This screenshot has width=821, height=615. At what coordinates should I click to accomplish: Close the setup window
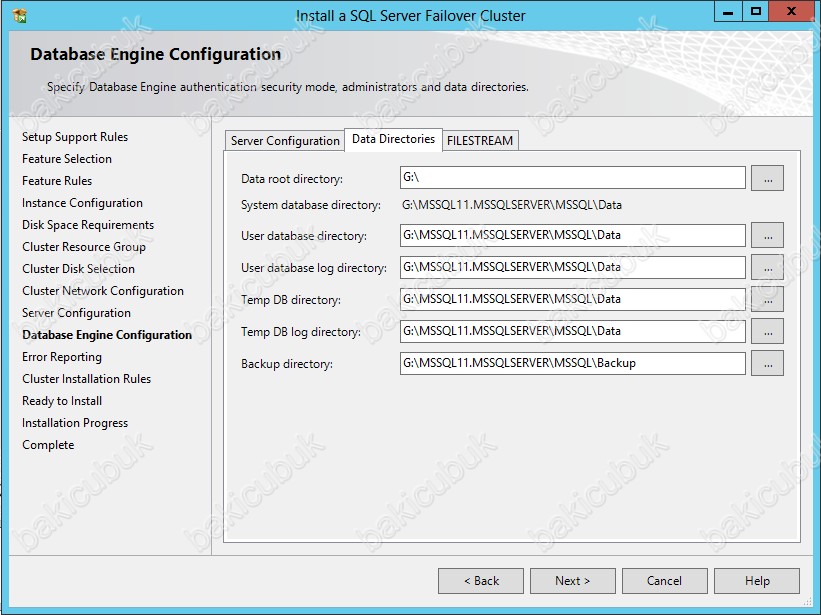click(791, 12)
